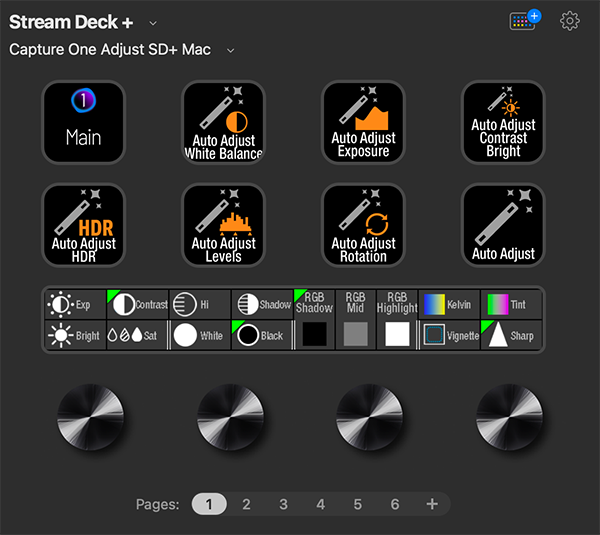The width and height of the screenshot is (600, 535).
Task: Open the Main key with Capture One logo
Action: click(x=83, y=122)
